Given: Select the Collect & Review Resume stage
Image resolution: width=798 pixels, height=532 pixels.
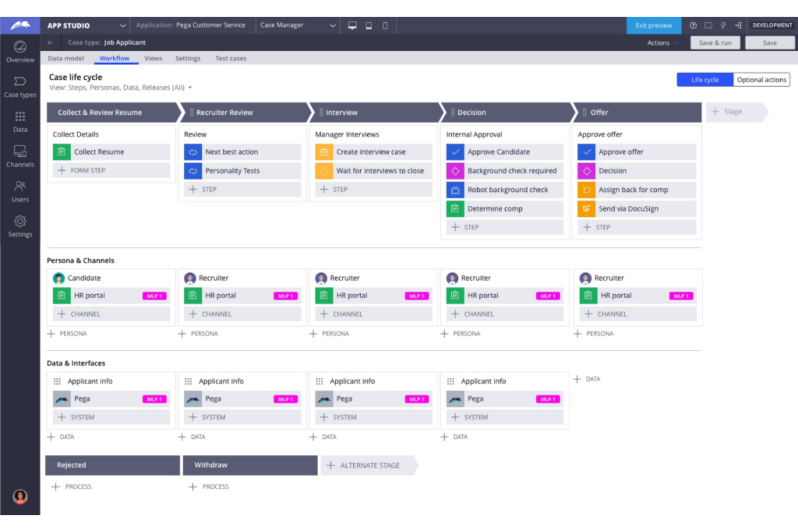Looking at the screenshot, I should tap(113, 112).
